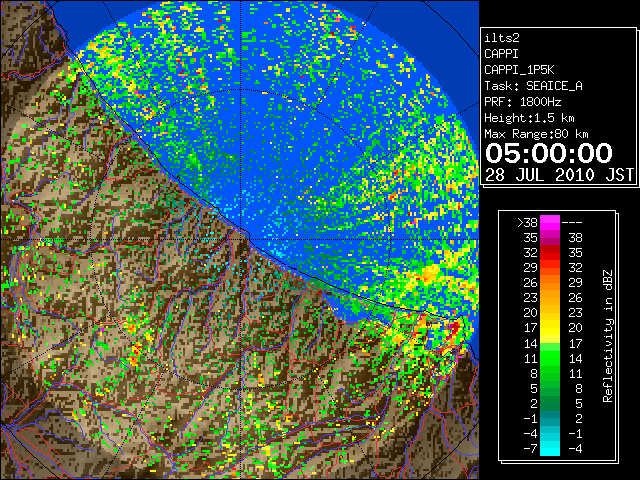Click the '28 JUL 2010 JST' date

tap(559, 175)
